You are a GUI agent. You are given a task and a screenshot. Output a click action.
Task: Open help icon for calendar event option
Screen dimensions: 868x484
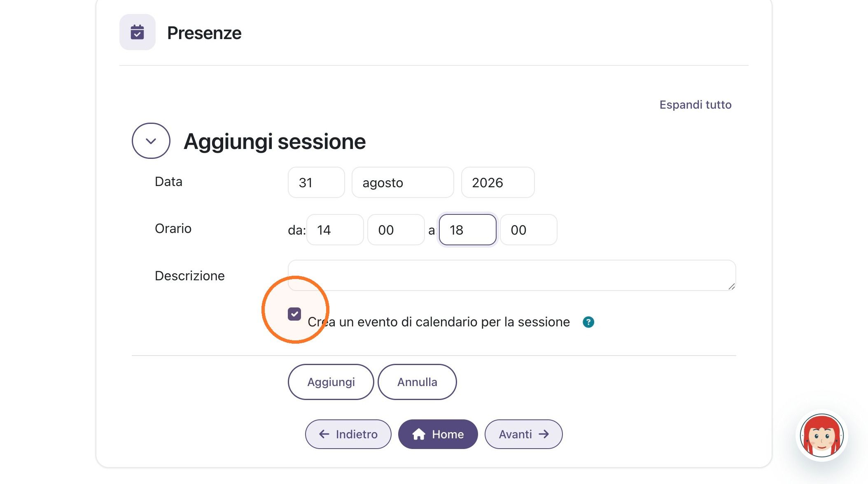[588, 322]
